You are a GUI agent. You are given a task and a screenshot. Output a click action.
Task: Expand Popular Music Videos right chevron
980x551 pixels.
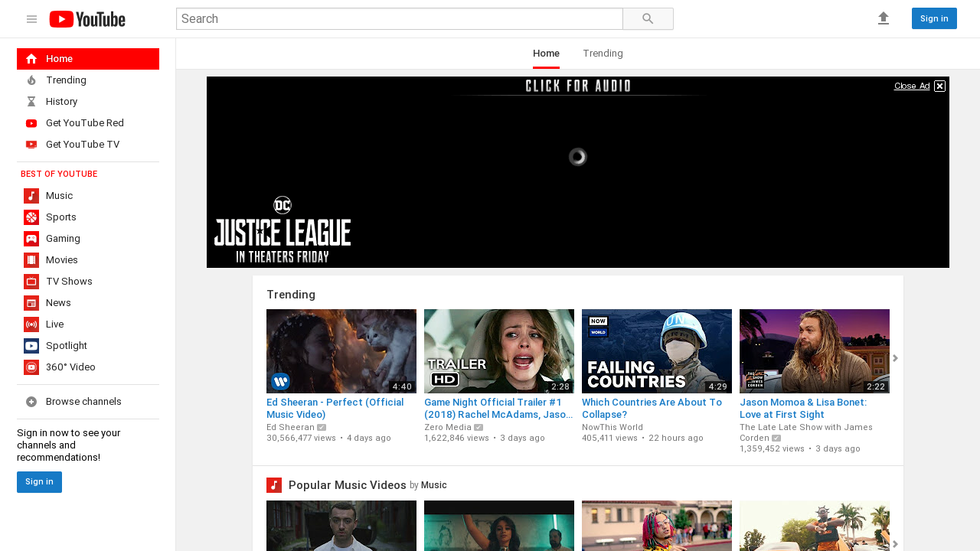coord(895,544)
